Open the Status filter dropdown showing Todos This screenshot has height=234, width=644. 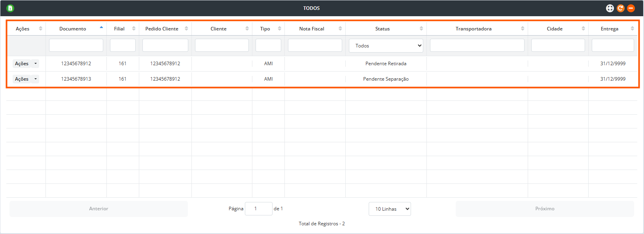[x=386, y=45]
